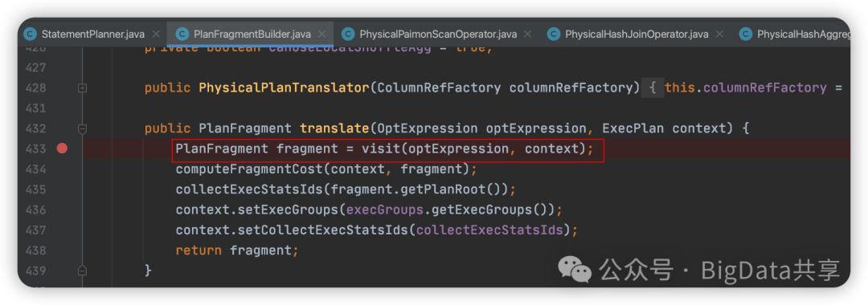
Task: Click line number 433 in the gutter
Action: (35, 148)
